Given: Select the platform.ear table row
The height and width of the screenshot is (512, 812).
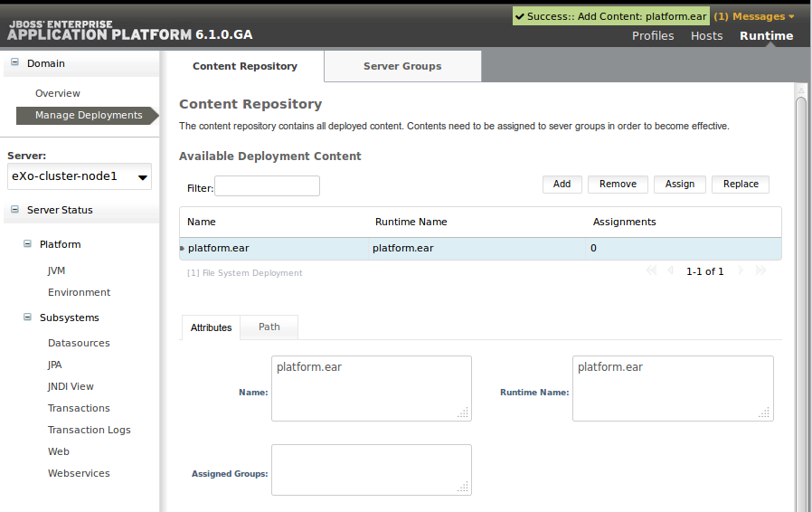Looking at the screenshot, I should point(480,248).
